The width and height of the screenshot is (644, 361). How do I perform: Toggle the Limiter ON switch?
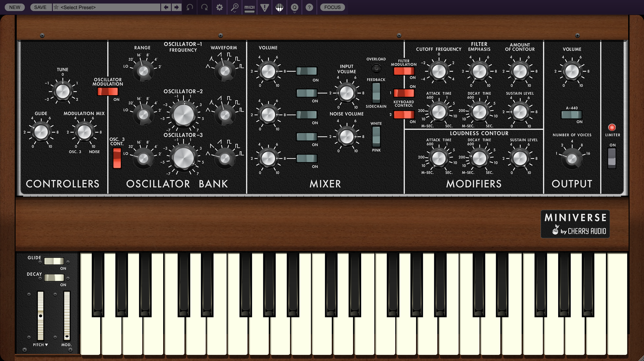click(x=612, y=158)
